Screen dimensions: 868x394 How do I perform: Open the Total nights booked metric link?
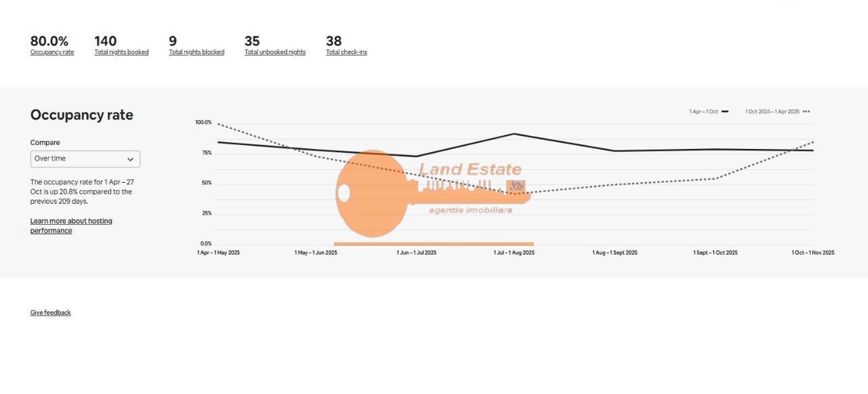[121, 52]
